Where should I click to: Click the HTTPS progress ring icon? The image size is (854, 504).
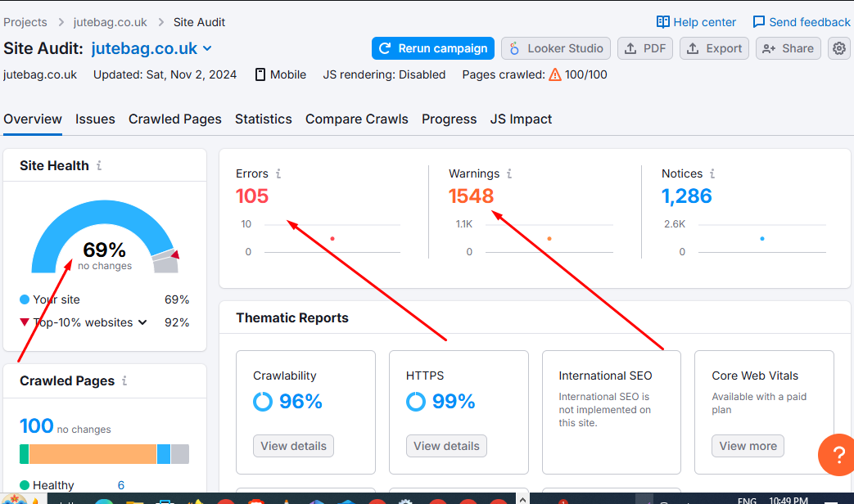[x=416, y=402]
